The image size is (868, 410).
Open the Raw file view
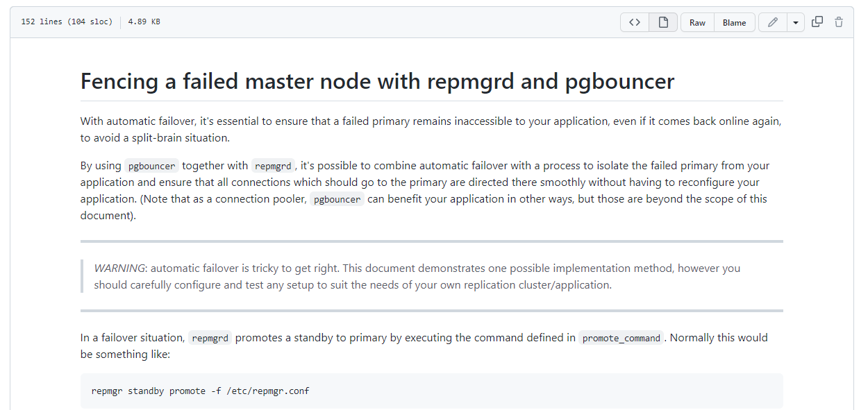(697, 22)
